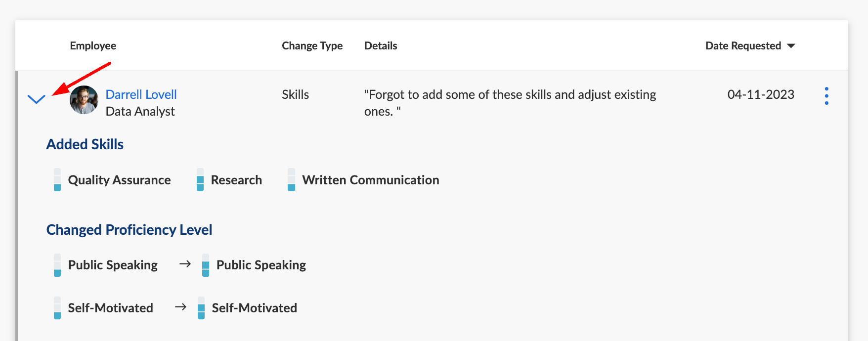868x341 pixels.
Task: Click the Details column header
Action: click(x=381, y=46)
